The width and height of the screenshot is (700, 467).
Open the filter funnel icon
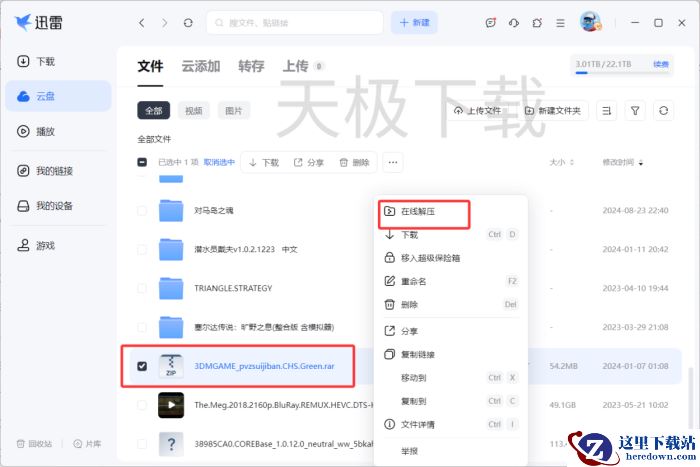[635, 111]
